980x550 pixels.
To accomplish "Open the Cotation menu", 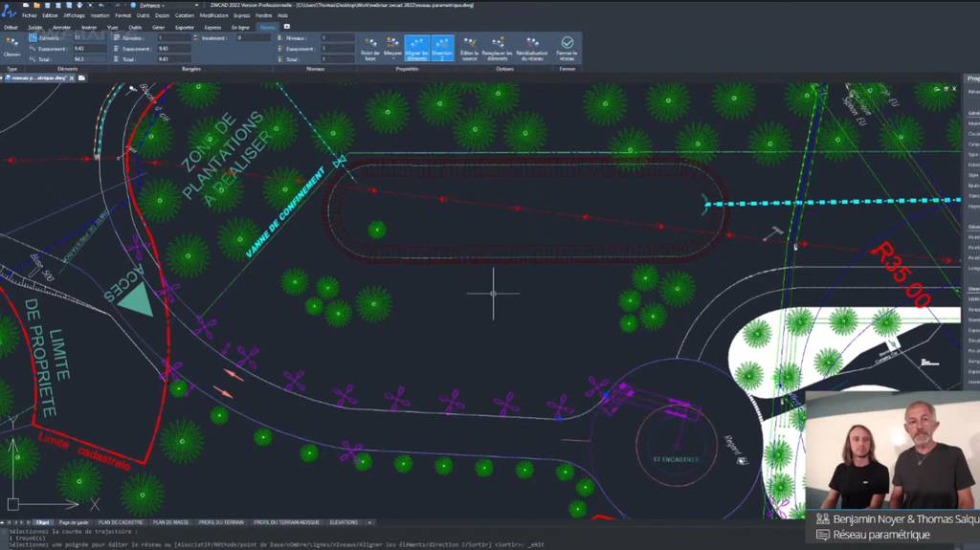I will [185, 15].
